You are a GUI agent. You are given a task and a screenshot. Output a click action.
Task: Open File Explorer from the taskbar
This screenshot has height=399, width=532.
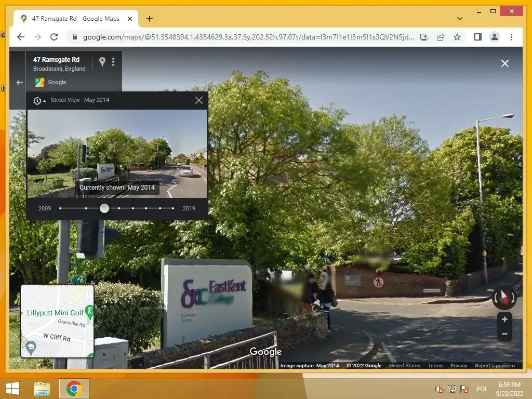(x=42, y=389)
